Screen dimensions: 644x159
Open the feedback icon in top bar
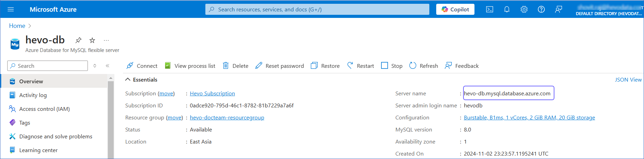[559, 9]
